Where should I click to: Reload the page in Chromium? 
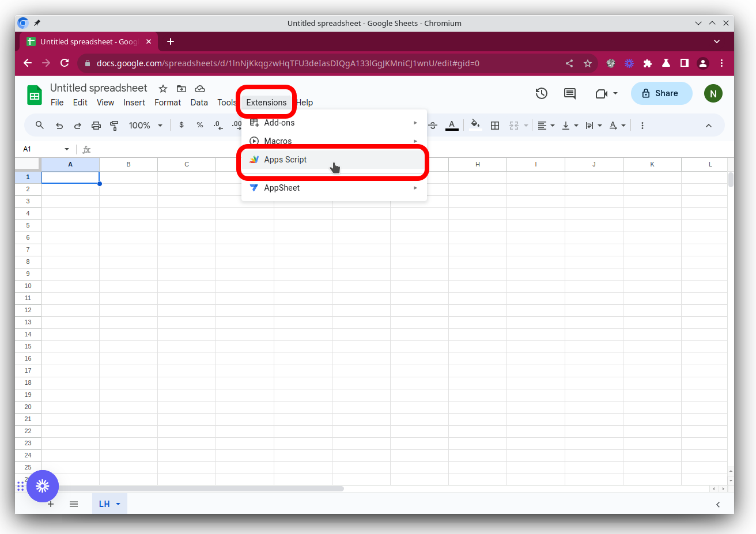(65, 63)
